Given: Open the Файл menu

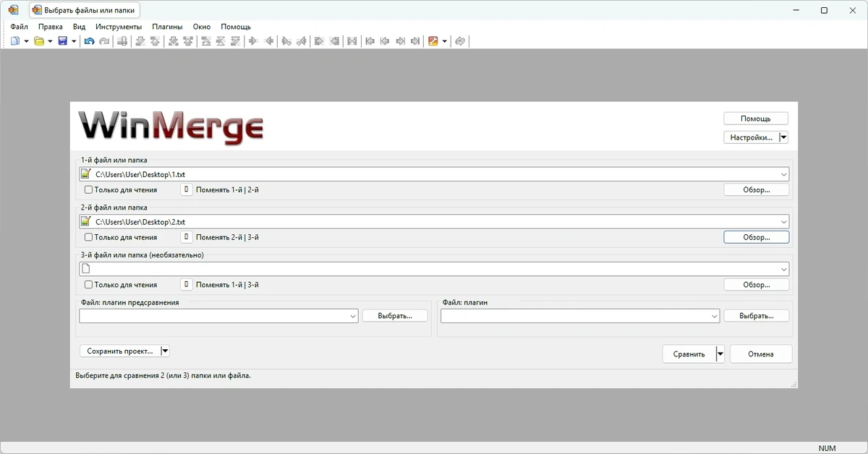Looking at the screenshot, I should point(20,27).
